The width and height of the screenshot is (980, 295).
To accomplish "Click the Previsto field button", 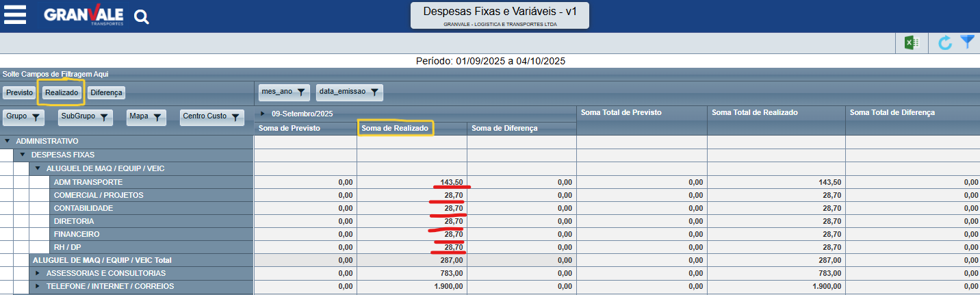I will (x=19, y=92).
